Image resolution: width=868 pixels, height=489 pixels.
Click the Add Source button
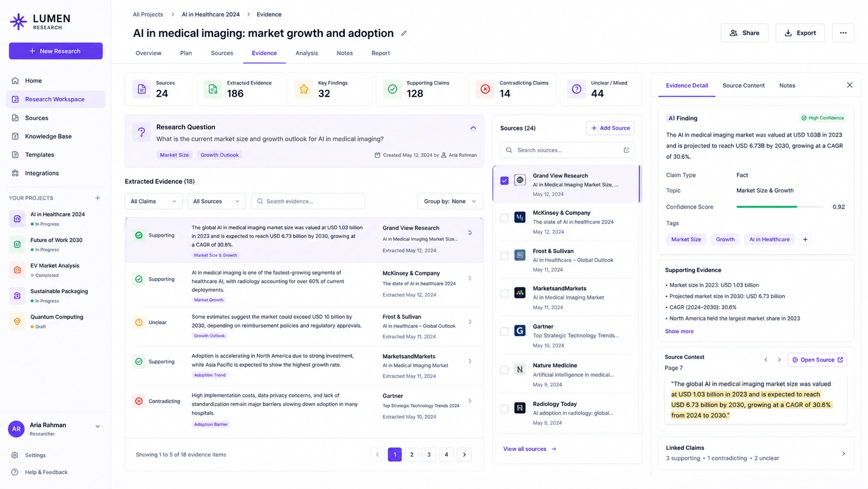611,128
